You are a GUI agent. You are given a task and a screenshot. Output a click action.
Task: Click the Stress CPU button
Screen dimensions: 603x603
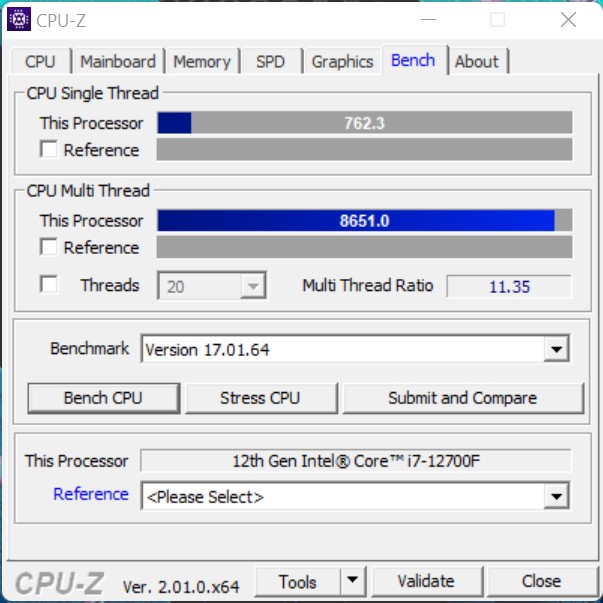(261, 398)
